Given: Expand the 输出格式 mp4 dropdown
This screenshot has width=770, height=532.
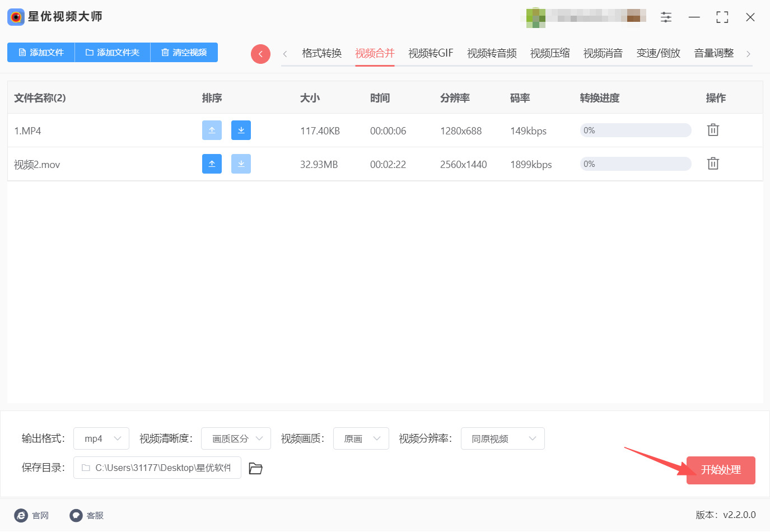Looking at the screenshot, I should [x=101, y=438].
